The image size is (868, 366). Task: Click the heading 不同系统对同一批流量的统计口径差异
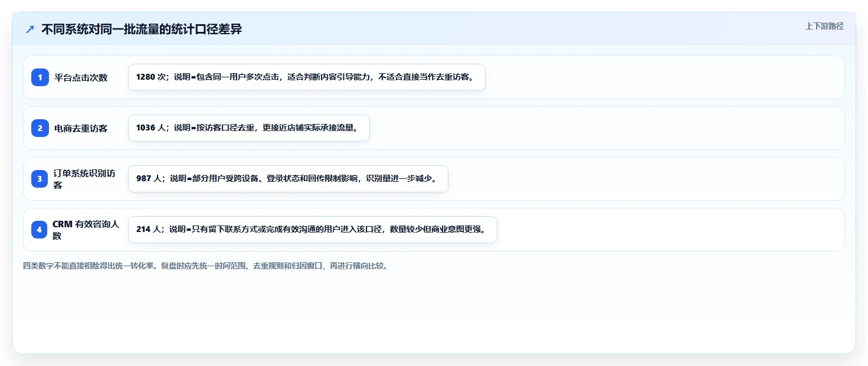(x=142, y=29)
